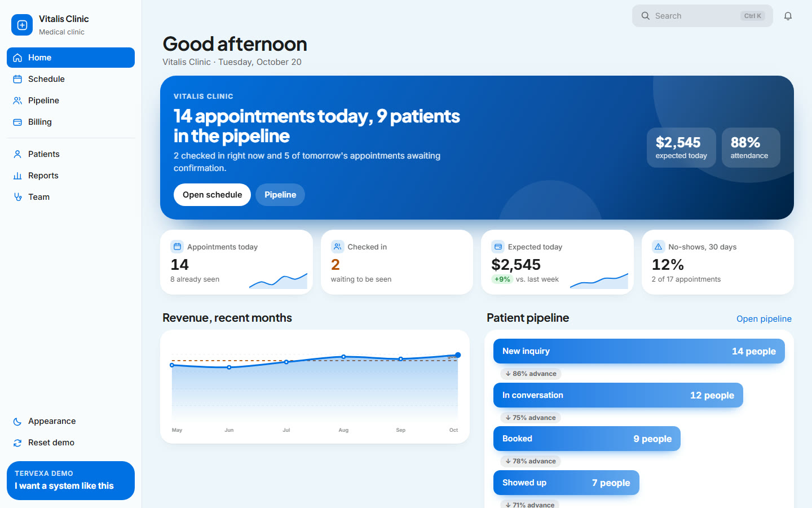Open Billing from the sidebar
The height and width of the screenshot is (508, 812).
pos(70,122)
